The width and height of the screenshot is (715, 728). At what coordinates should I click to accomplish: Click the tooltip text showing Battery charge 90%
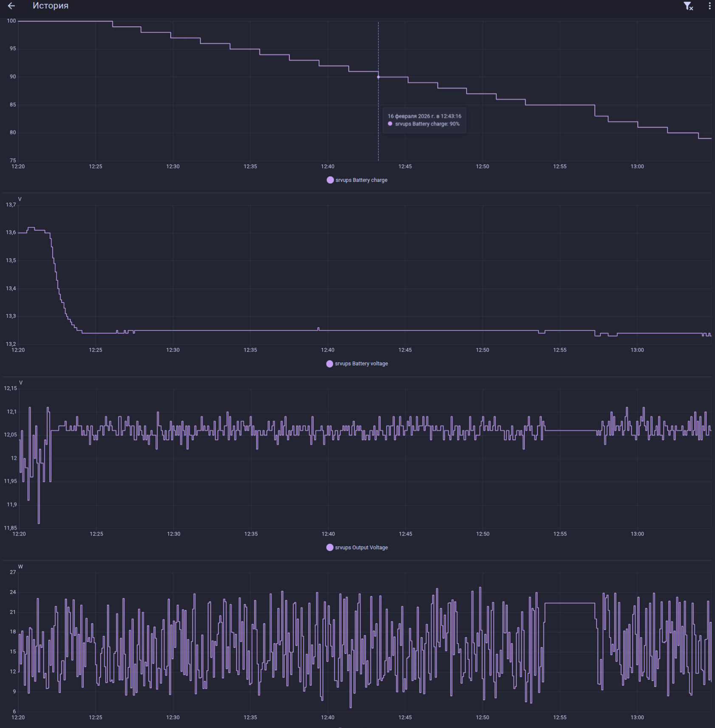coord(427,124)
